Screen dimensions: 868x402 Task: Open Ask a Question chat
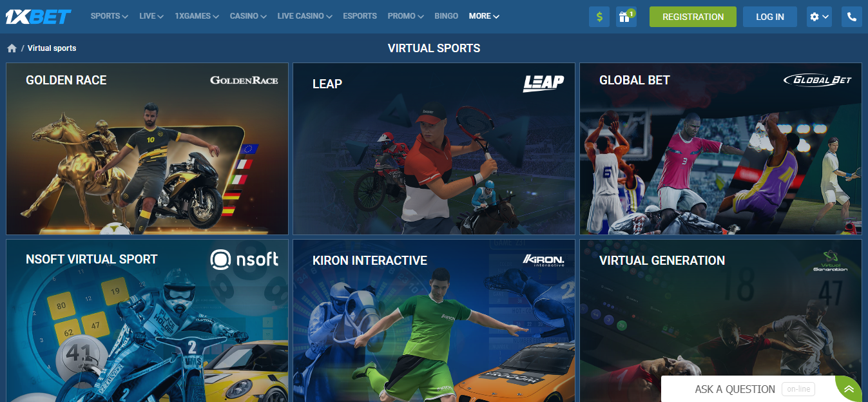pos(735,389)
